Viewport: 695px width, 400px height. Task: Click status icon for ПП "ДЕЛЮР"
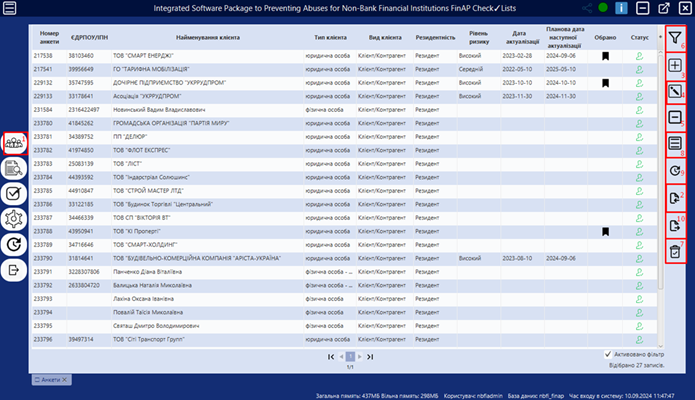tap(639, 137)
